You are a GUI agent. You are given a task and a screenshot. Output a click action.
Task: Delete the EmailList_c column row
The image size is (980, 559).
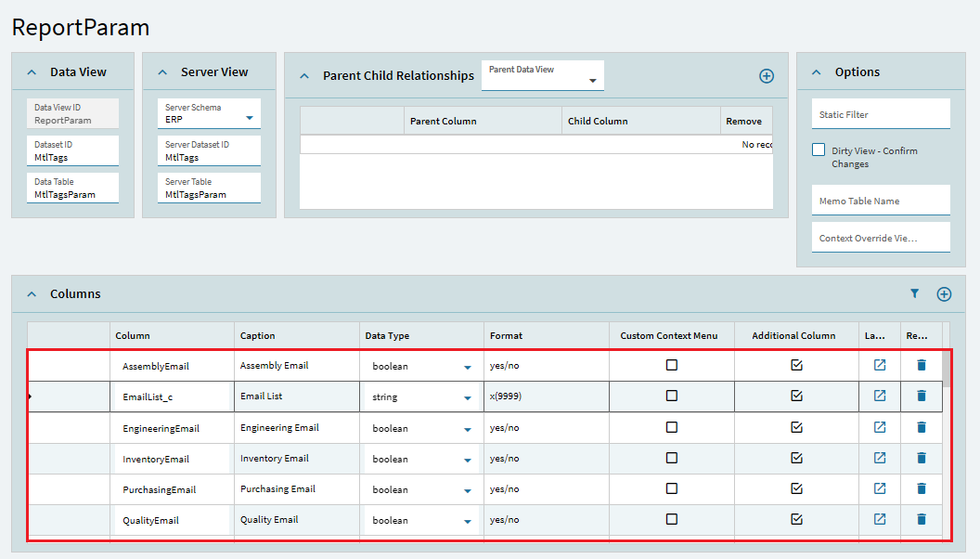click(x=922, y=396)
